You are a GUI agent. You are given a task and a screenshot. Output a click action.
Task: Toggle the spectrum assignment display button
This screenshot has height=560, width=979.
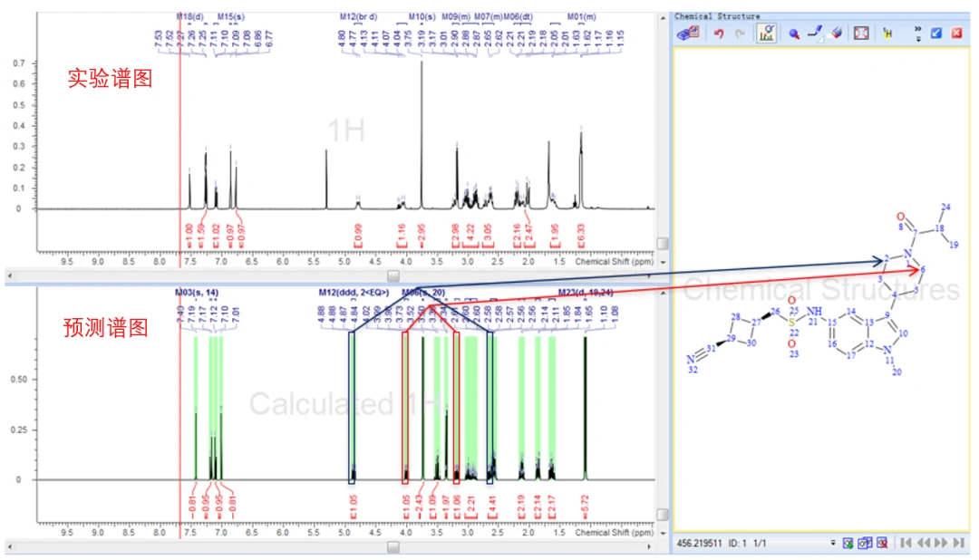pyautogui.click(x=767, y=34)
